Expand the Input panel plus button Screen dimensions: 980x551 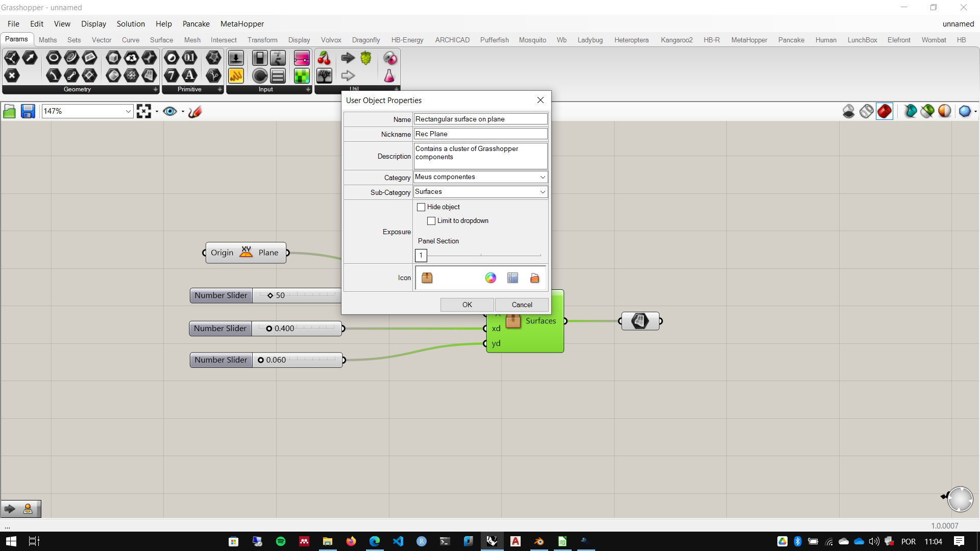coord(308,89)
